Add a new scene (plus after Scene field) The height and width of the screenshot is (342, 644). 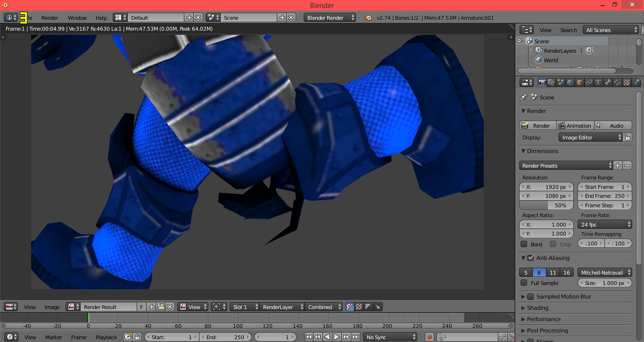click(x=282, y=17)
